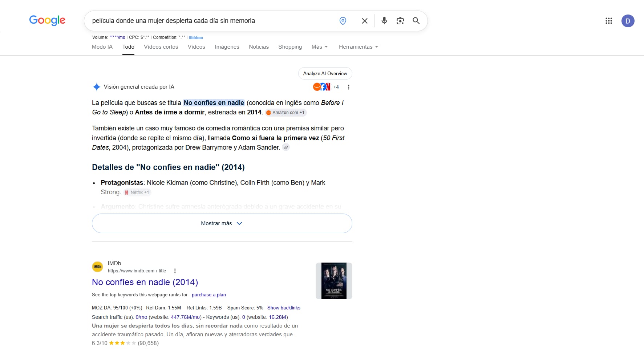The width and height of the screenshot is (644, 357).
Task: Switch to the Modo IA tab
Action: pos(102,47)
